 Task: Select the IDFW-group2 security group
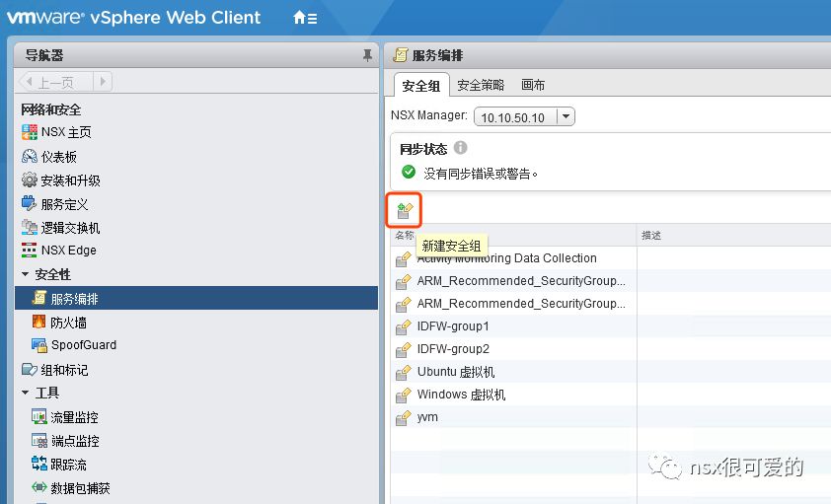click(611, 349)
